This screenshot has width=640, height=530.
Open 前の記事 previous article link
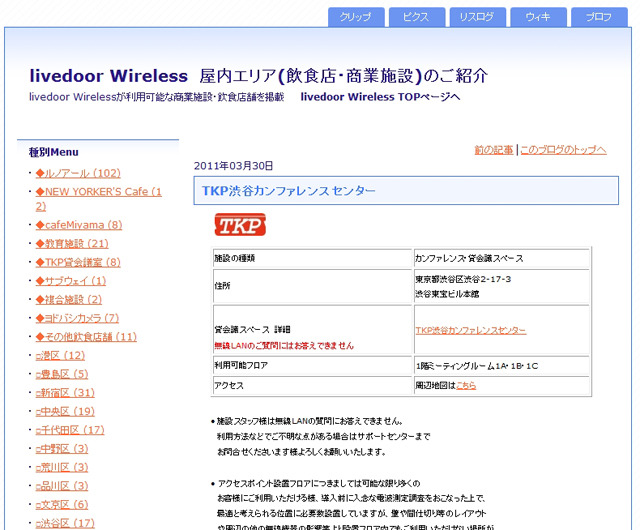(x=493, y=150)
